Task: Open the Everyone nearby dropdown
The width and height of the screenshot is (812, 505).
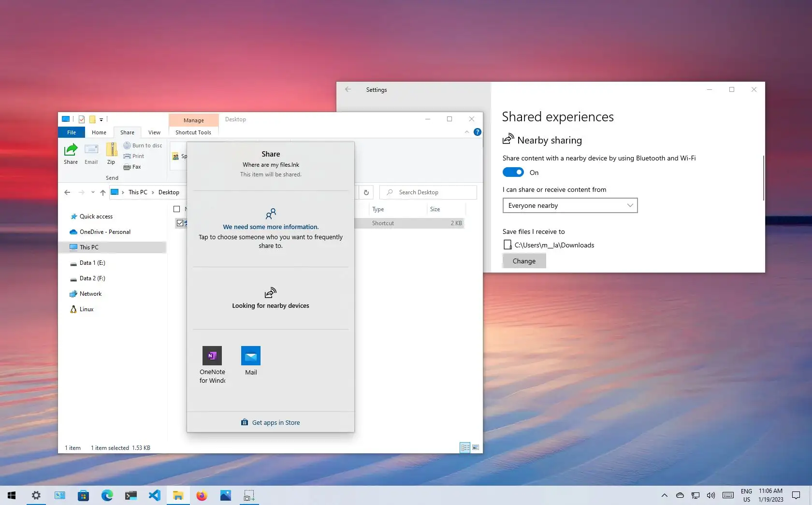Action: 569,205
